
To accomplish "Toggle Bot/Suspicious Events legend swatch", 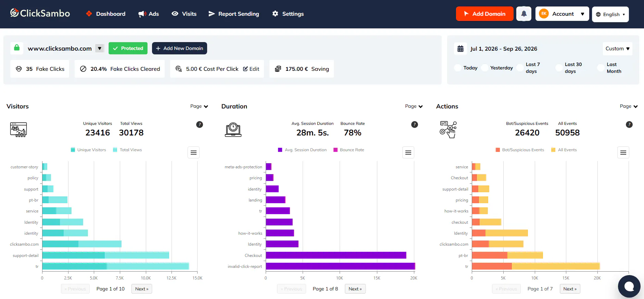I will point(498,150).
